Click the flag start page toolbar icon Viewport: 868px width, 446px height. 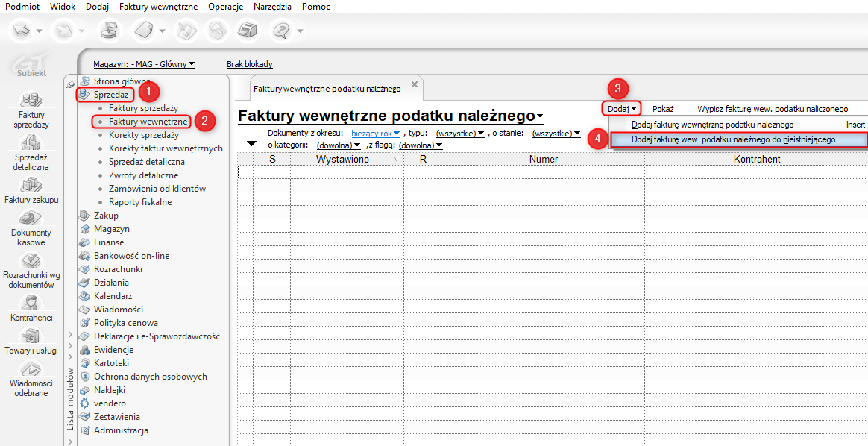109,31
